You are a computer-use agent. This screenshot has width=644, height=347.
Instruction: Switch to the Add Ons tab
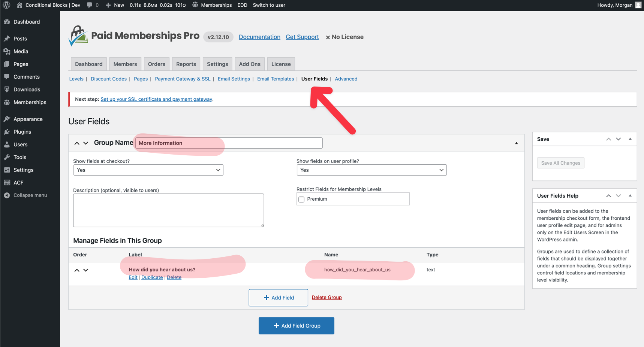(x=249, y=64)
